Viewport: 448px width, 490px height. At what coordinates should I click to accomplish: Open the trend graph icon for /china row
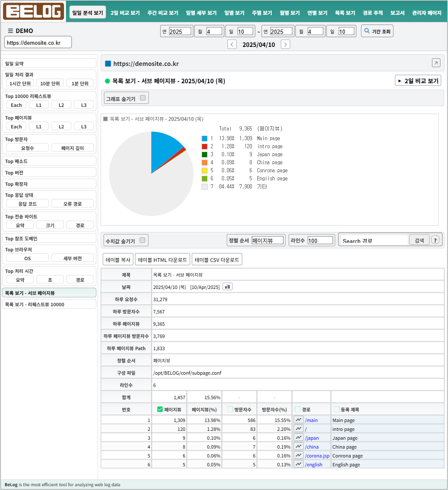[x=298, y=446]
